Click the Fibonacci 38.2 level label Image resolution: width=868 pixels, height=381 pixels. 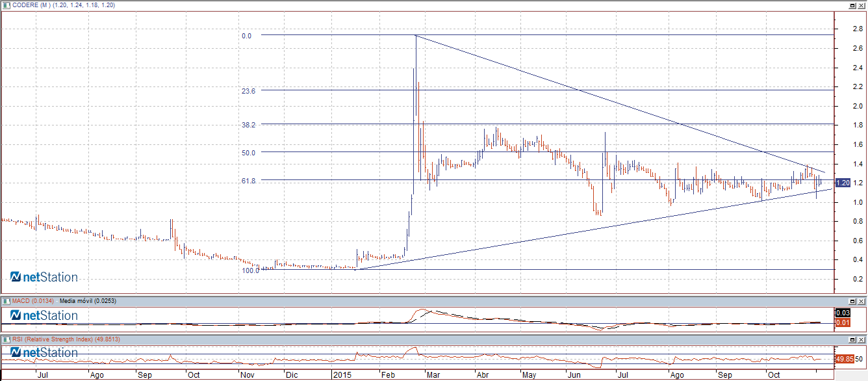(248, 124)
